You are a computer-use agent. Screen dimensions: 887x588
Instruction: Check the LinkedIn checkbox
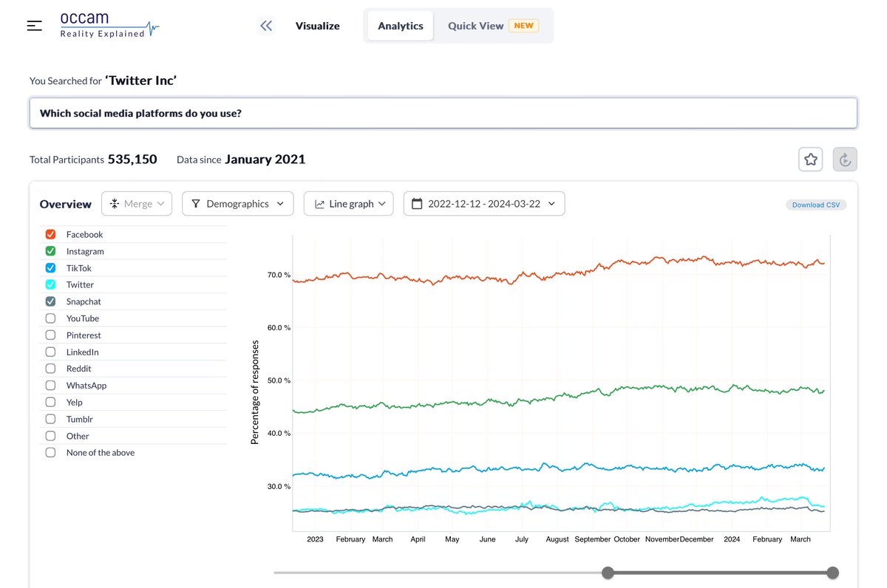tap(50, 352)
